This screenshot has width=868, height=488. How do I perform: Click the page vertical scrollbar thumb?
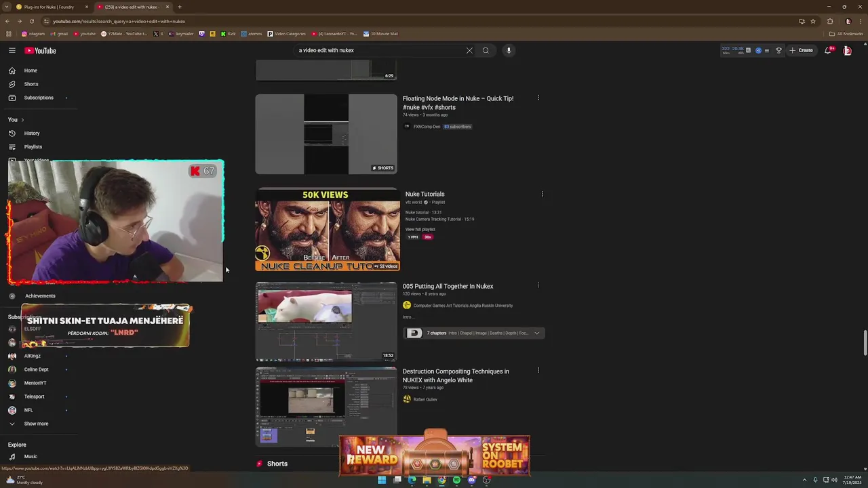coord(865,342)
